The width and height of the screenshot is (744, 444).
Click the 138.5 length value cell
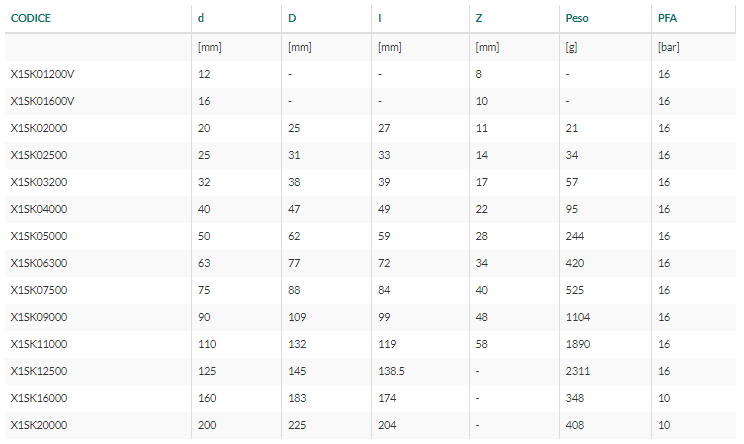(393, 371)
